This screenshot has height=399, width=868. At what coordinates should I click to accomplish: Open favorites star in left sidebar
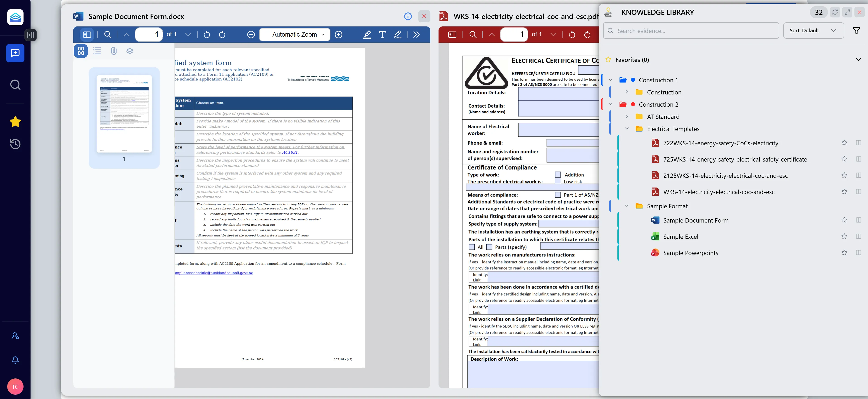point(15,122)
